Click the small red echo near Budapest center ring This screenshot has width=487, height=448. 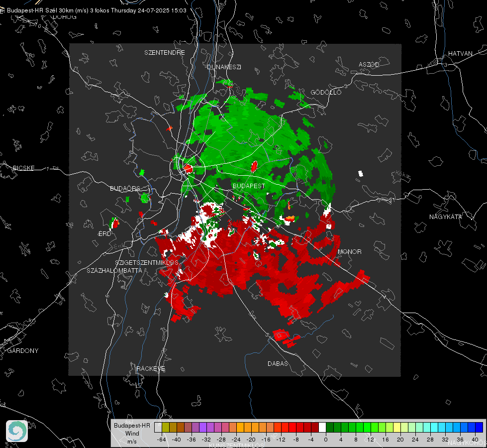pos(188,169)
